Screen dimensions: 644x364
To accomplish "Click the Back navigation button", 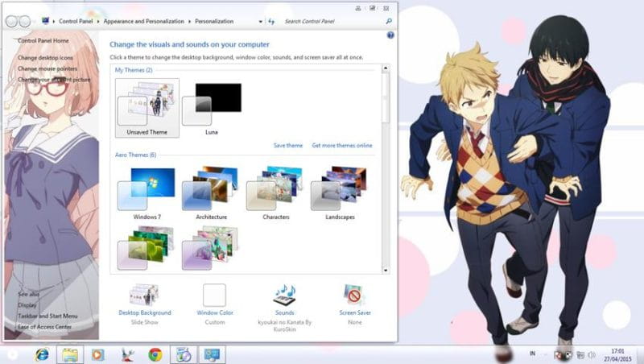I will [11, 22].
